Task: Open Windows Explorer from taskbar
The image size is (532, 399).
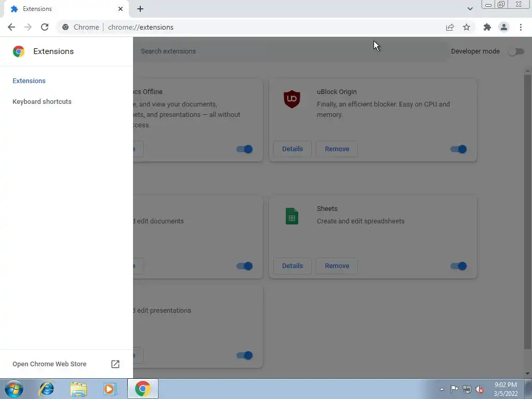Action: [x=78, y=389]
